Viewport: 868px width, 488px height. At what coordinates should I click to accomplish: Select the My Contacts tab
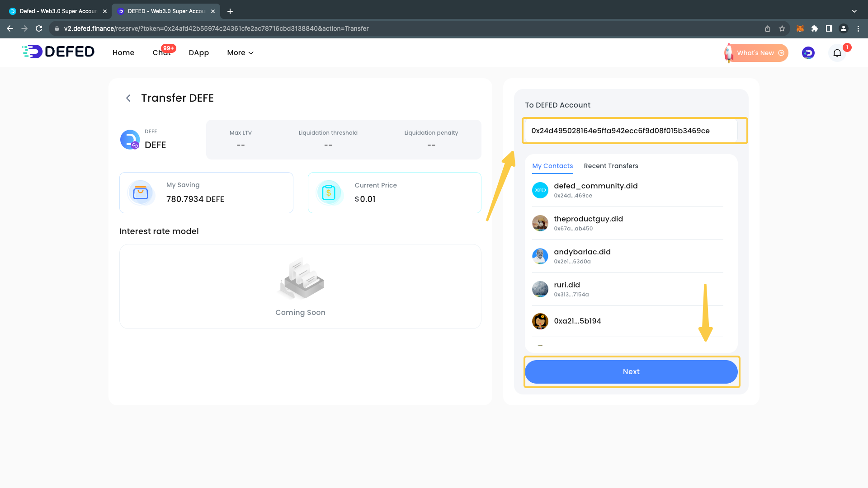[552, 166]
